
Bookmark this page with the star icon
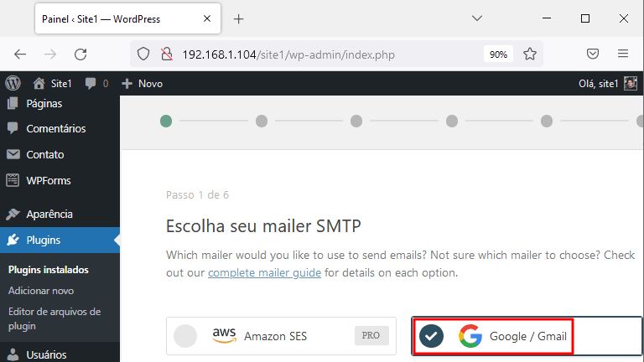coord(530,54)
